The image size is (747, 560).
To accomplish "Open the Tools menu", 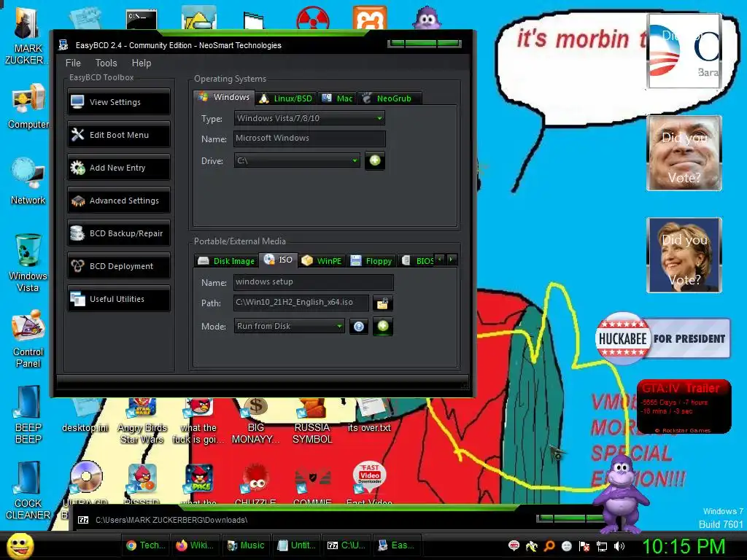I will [x=106, y=63].
